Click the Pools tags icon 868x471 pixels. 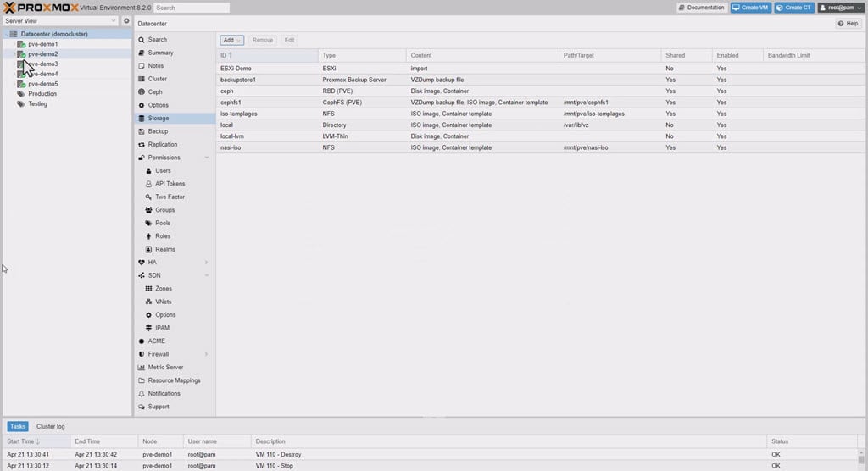[148, 223]
